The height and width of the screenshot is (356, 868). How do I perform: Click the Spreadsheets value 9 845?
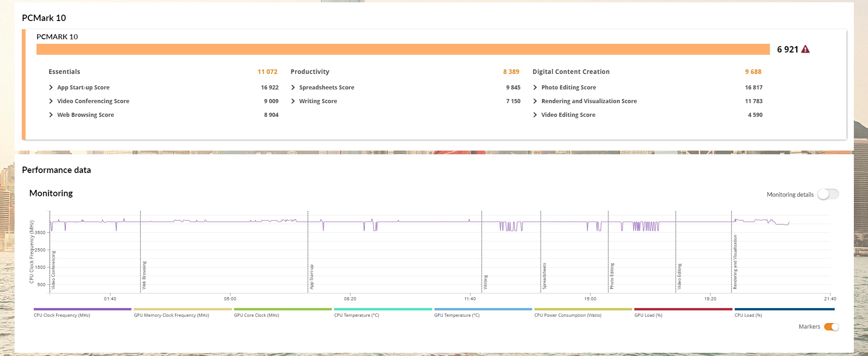coord(513,88)
